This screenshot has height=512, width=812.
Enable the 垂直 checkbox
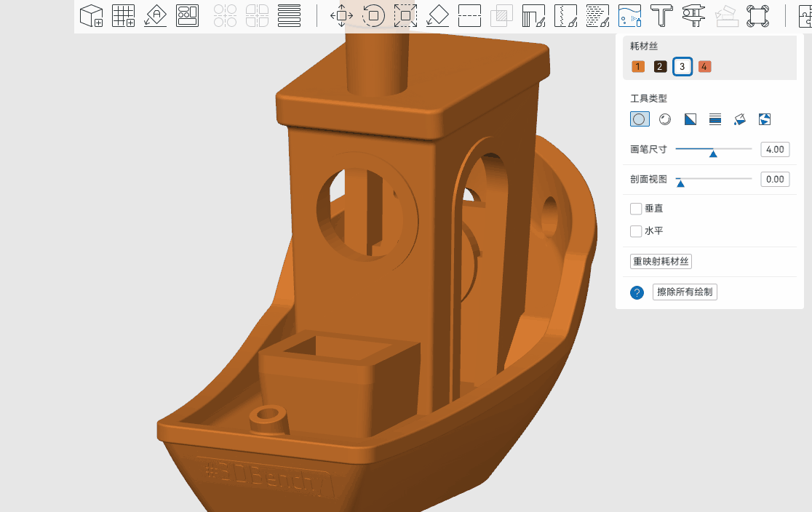636,209
